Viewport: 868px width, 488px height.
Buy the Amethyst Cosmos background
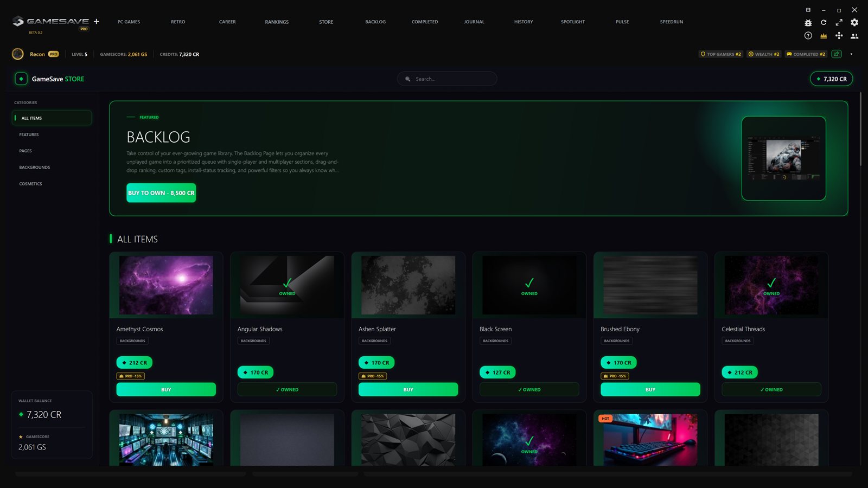(x=166, y=389)
